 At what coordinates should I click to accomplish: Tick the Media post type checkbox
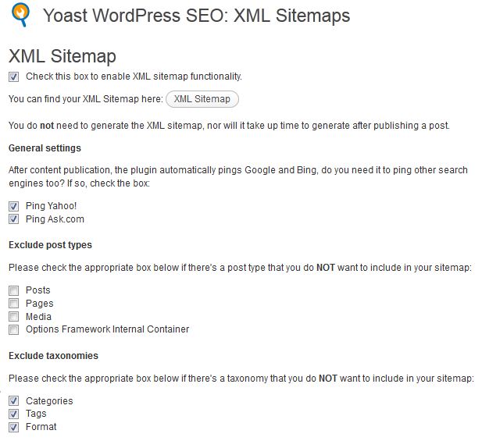tap(13, 317)
